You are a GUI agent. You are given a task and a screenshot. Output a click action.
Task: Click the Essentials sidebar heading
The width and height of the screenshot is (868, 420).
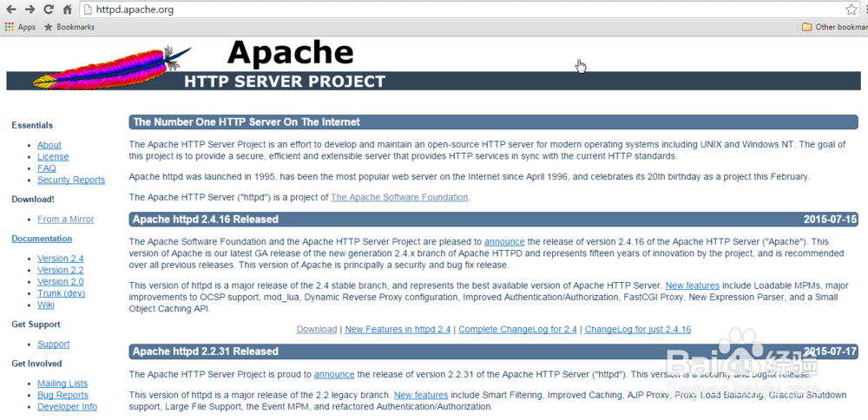point(32,125)
